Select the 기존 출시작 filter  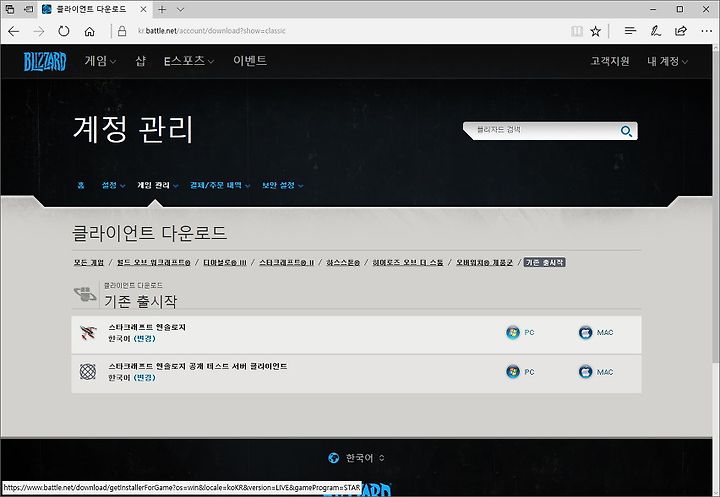click(x=545, y=263)
